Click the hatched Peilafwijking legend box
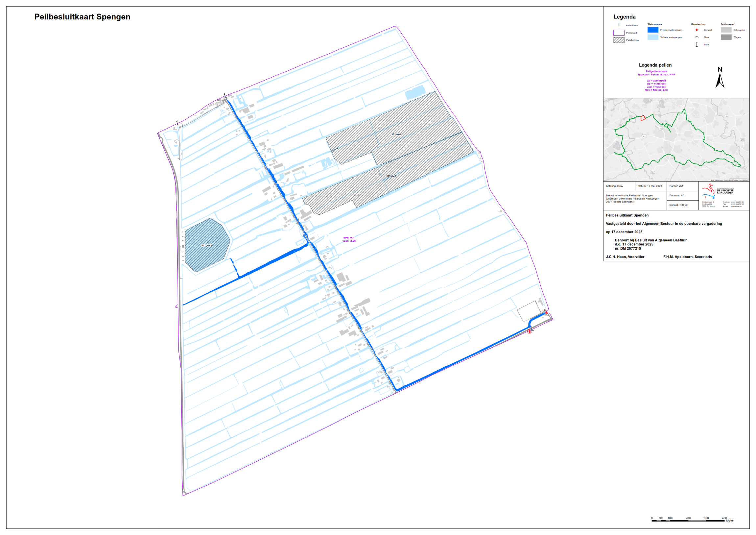The width and height of the screenshot is (756, 535). click(x=619, y=40)
